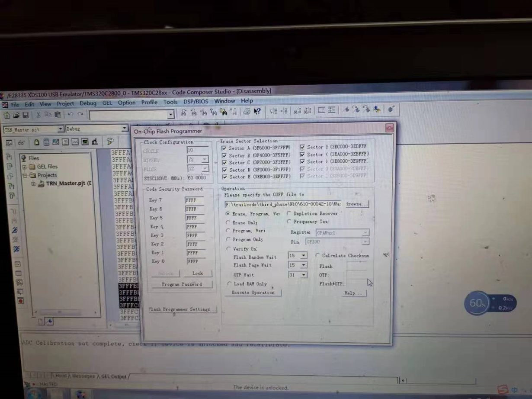Click the Paste icon on the toolbar

click(x=58, y=114)
